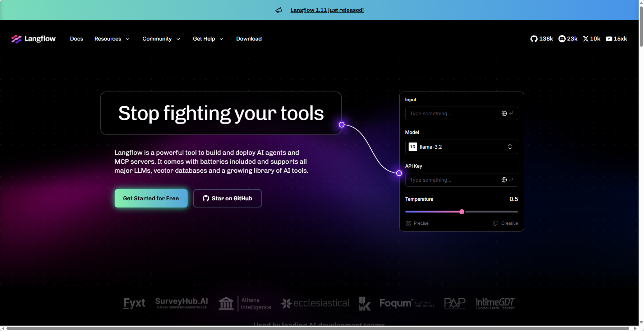Open the X 10k followers link

click(592, 39)
